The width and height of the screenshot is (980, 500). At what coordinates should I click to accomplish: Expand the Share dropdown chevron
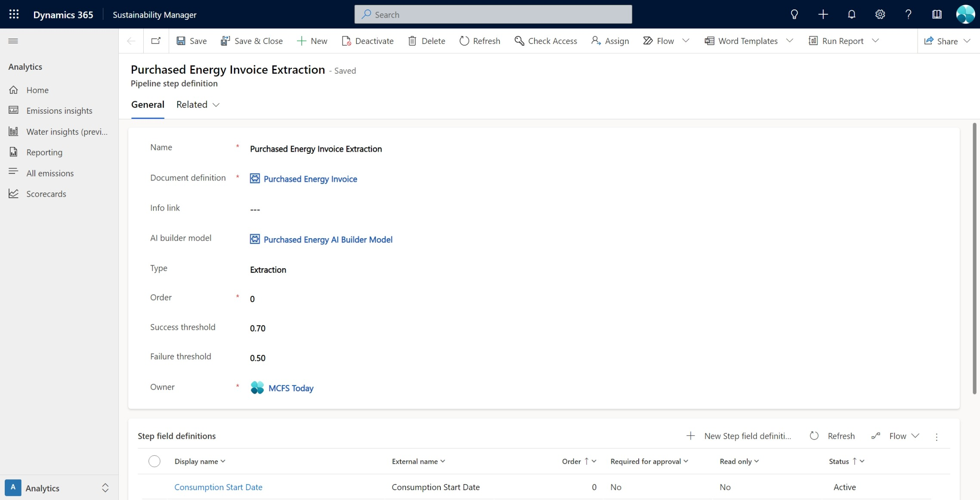pos(967,41)
